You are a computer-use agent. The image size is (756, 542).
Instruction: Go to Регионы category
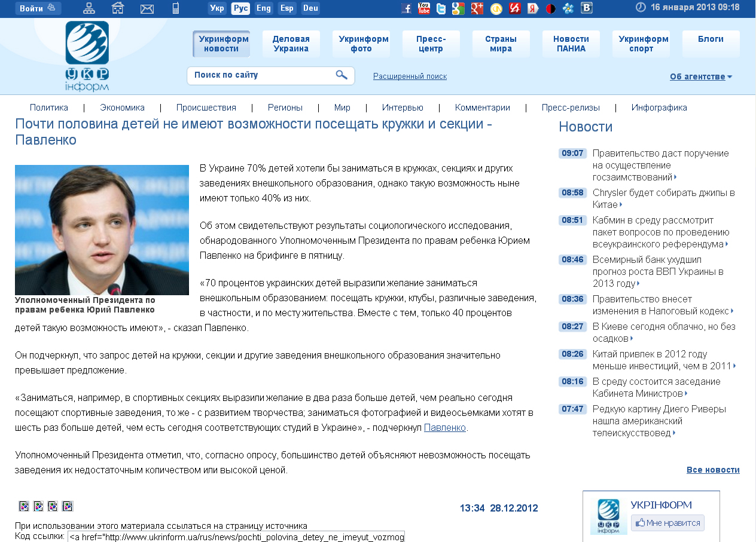[285, 108]
